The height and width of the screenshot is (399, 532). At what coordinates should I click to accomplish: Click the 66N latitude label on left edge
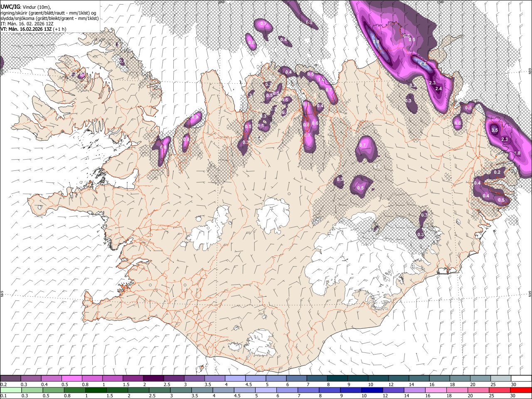2,72
